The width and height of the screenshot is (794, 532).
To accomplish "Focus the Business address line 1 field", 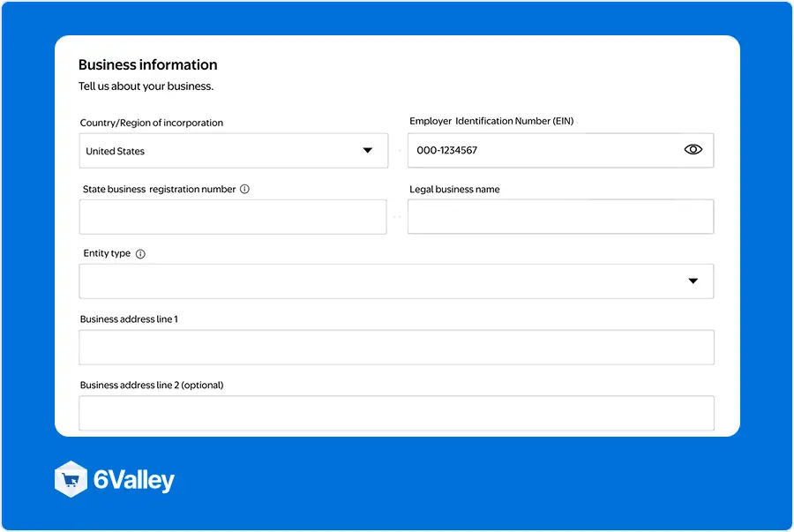I will pos(396,348).
